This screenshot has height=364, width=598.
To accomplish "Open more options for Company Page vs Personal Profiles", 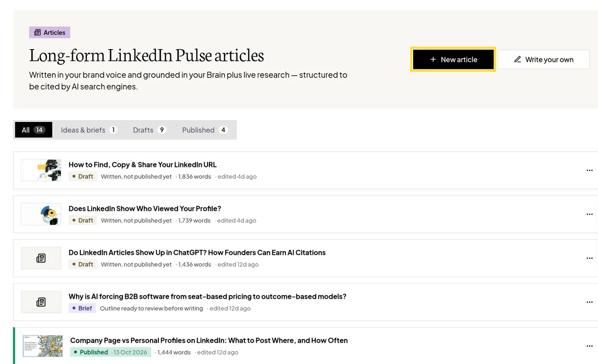I will click(589, 346).
